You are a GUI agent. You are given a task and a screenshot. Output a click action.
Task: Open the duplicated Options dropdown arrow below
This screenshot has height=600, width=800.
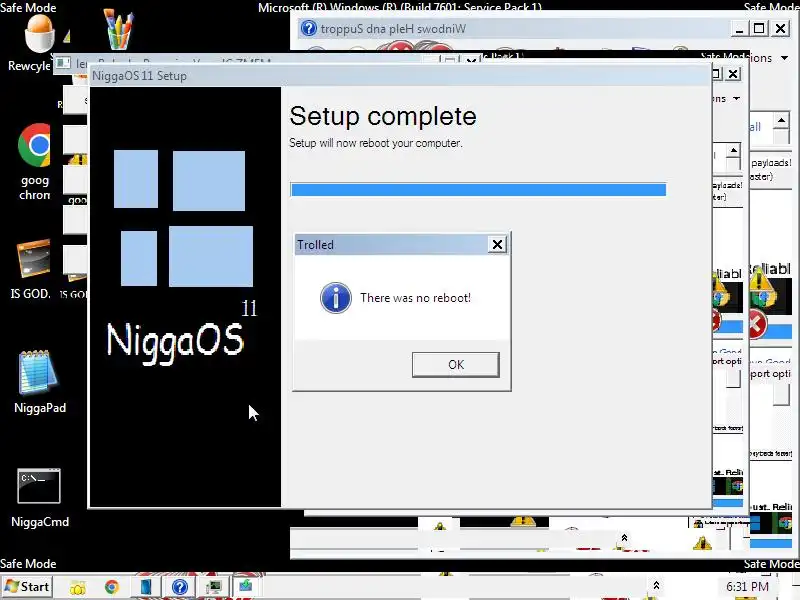click(x=736, y=98)
